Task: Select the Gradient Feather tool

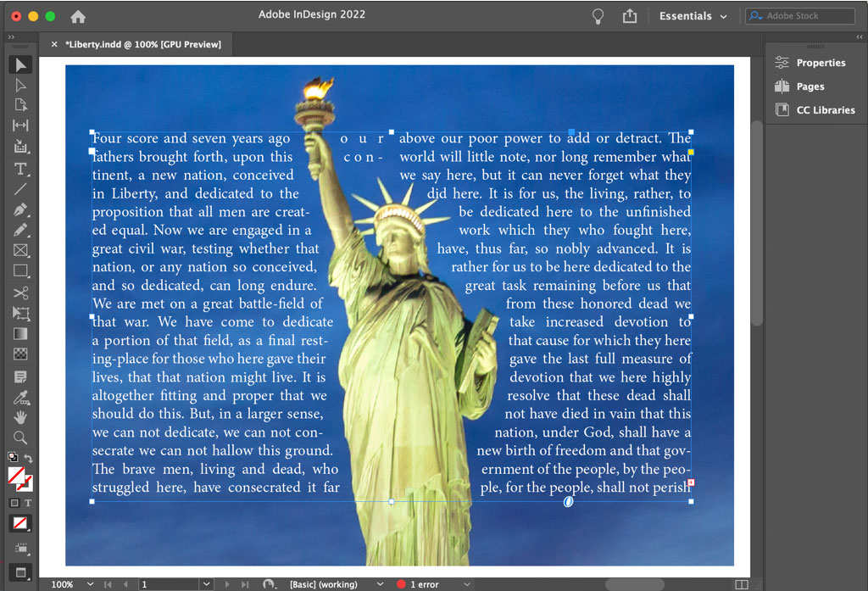Action: (20, 354)
